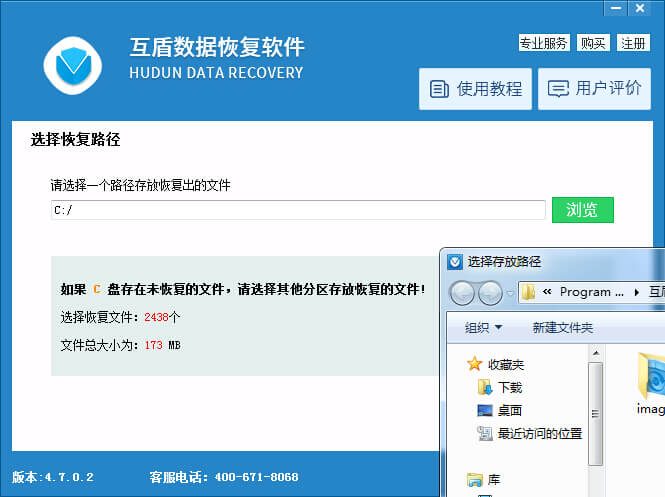Click the navigation pane scrollbar up arrow
The width and height of the screenshot is (665, 497).
(595, 353)
